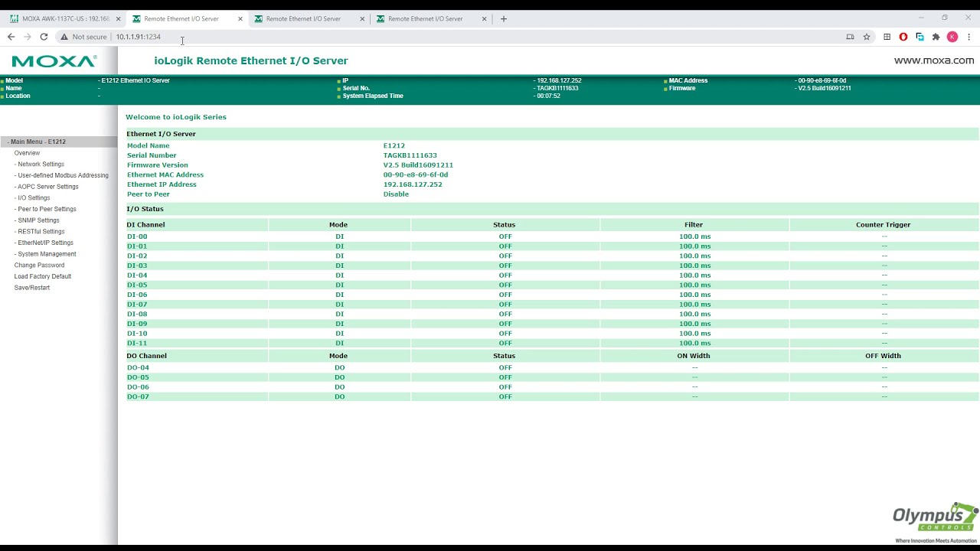This screenshot has height=551, width=980.
Task: Click serial number TAGKB1111633 in the table
Action: (410, 155)
